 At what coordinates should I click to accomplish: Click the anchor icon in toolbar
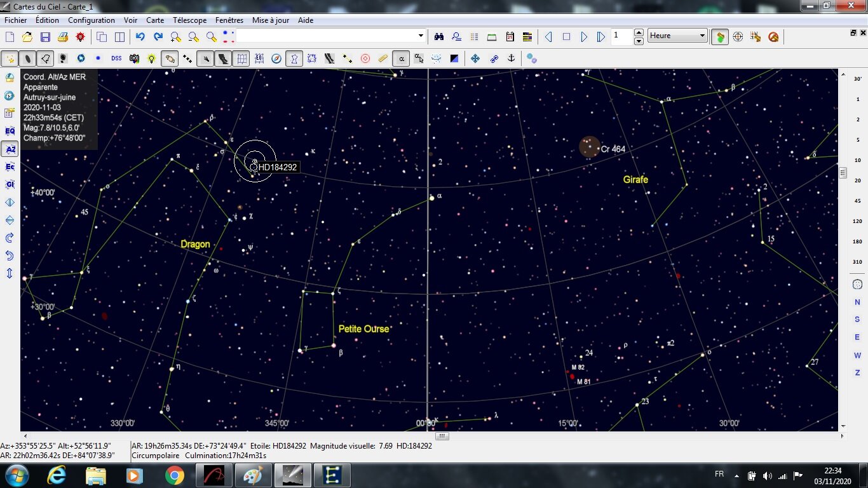[x=511, y=58]
